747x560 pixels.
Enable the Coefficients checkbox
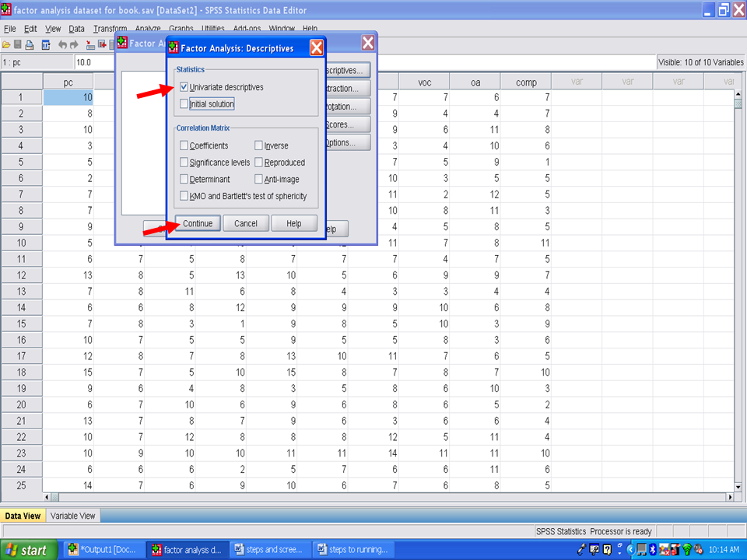pos(184,145)
